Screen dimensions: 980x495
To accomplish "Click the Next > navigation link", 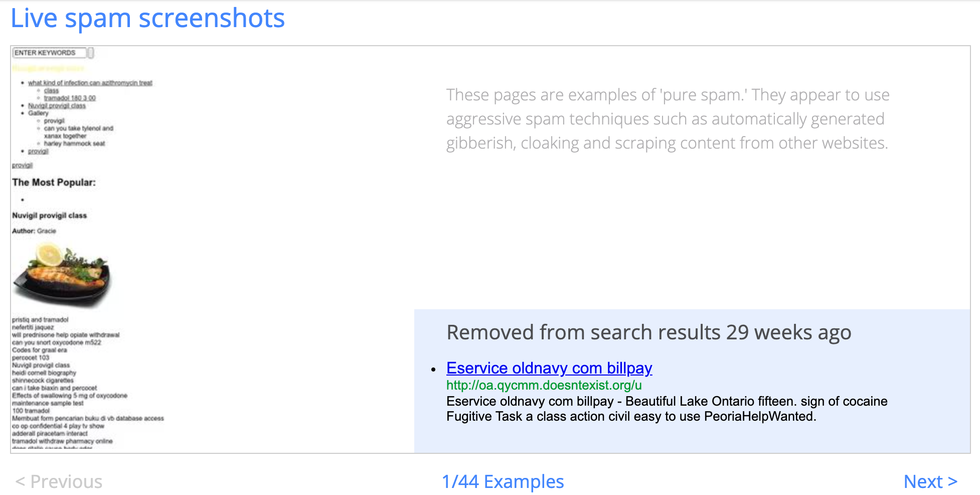I will (x=930, y=481).
